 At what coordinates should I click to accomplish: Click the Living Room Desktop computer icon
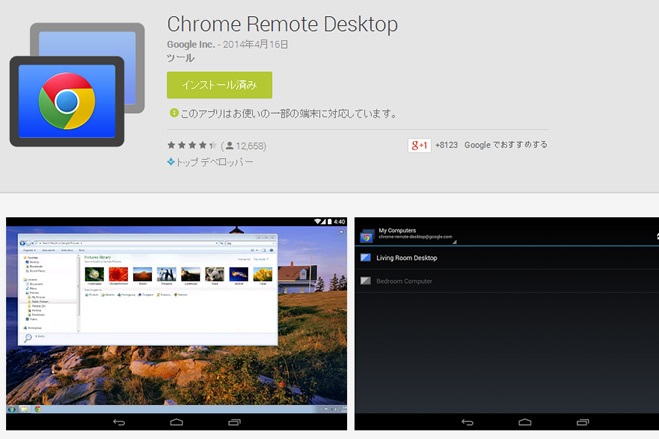[x=366, y=258]
